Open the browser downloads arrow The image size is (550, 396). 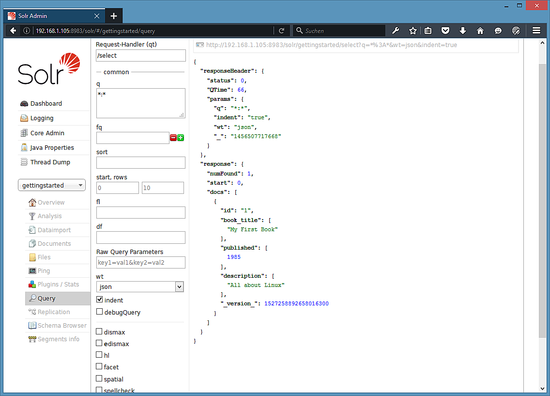tap(463, 31)
